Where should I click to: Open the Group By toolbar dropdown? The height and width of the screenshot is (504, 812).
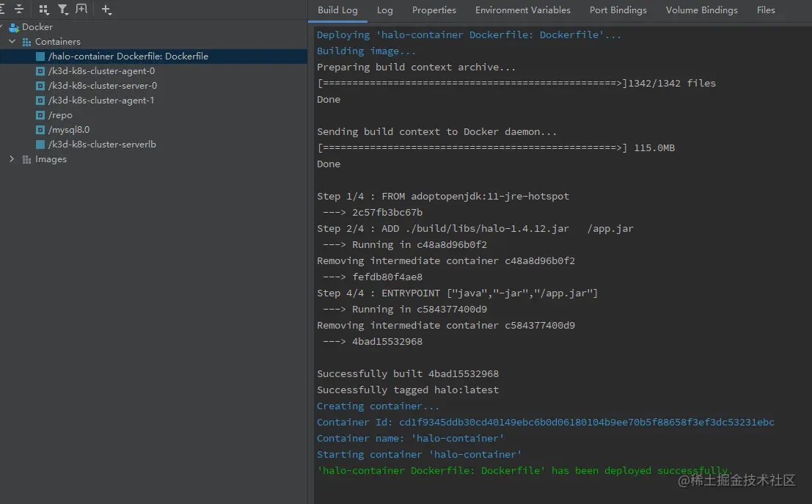(x=44, y=10)
